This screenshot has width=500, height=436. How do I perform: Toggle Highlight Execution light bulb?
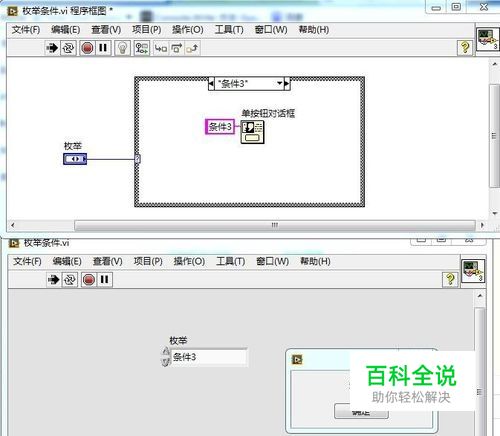click(122, 48)
